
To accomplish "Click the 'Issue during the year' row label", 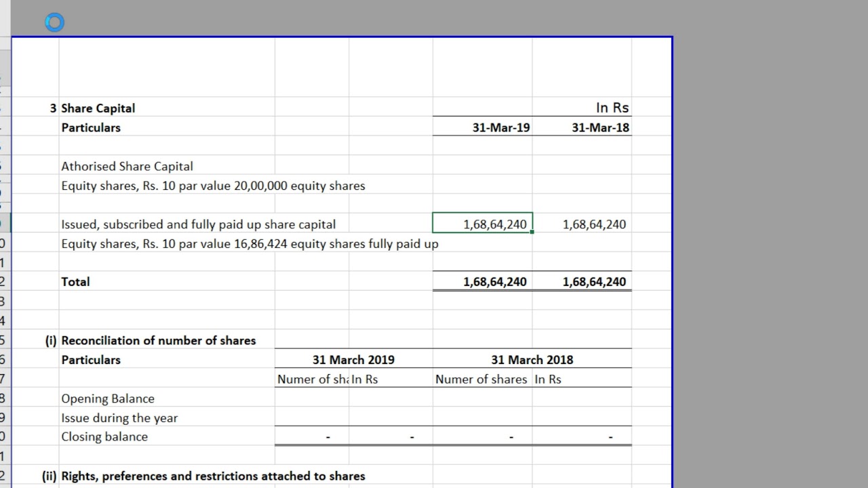I will 119,418.
